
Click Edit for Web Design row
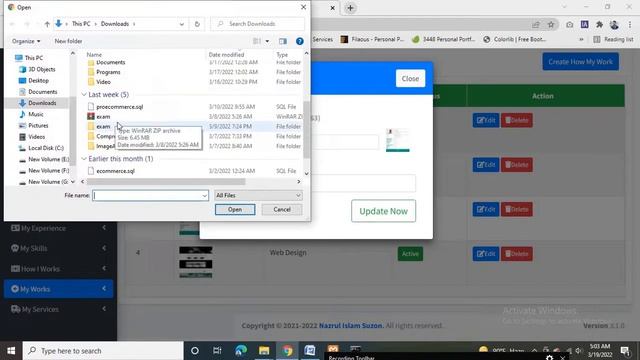(x=486, y=254)
